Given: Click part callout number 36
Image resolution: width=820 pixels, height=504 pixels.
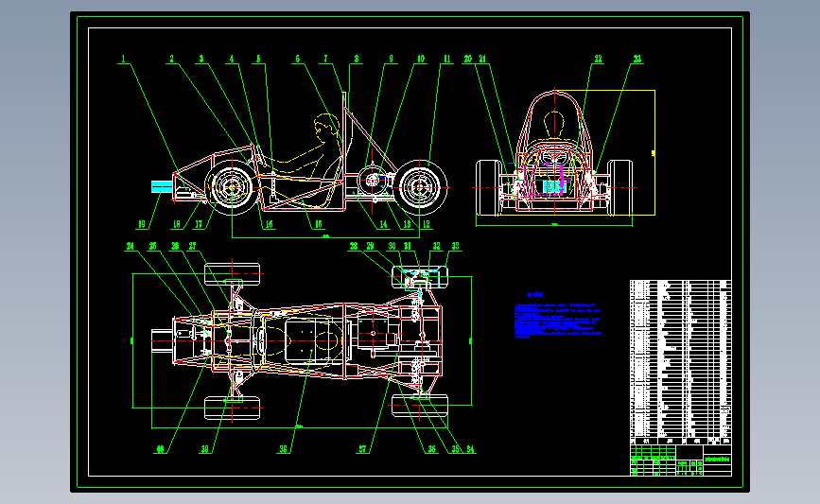Looking at the screenshot, I should pyautogui.click(x=431, y=449).
